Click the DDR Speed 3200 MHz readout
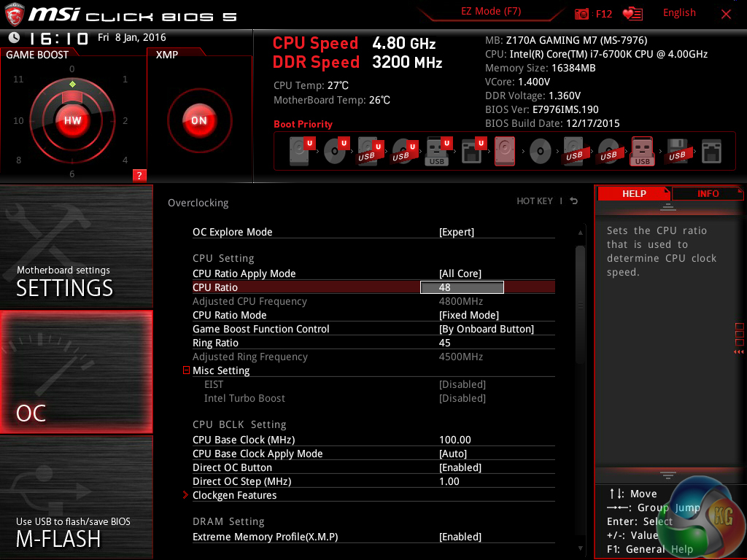The width and height of the screenshot is (747, 560). (x=357, y=63)
